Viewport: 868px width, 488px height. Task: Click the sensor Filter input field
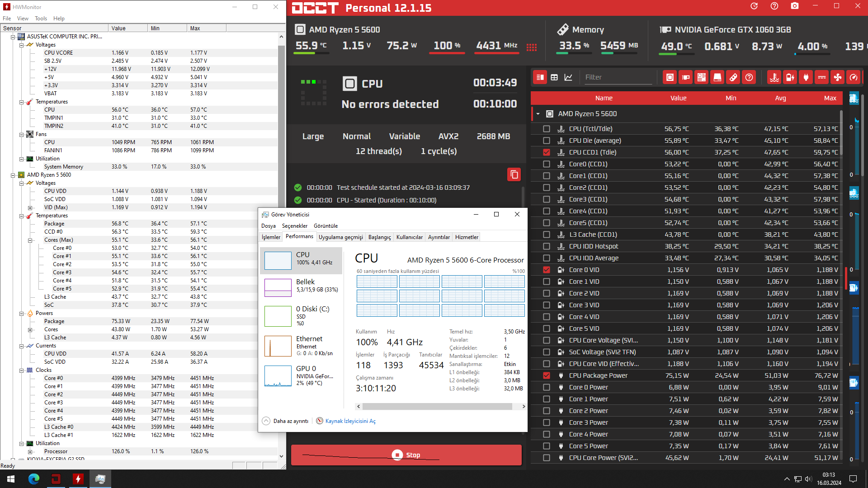coord(617,77)
